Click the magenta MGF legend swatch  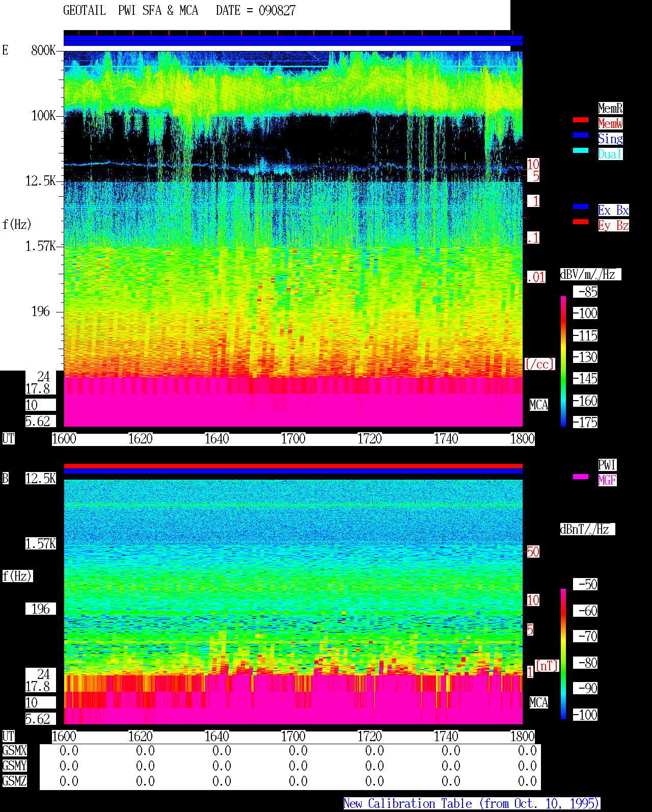click(581, 477)
